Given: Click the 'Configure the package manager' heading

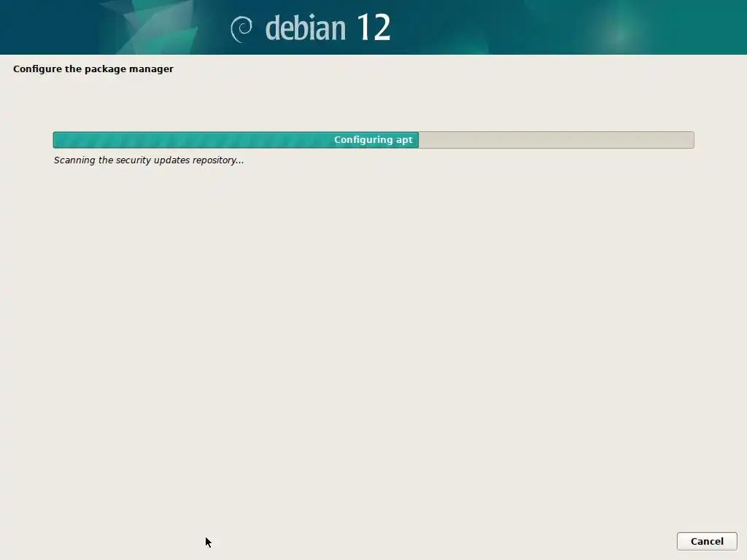Looking at the screenshot, I should point(93,69).
